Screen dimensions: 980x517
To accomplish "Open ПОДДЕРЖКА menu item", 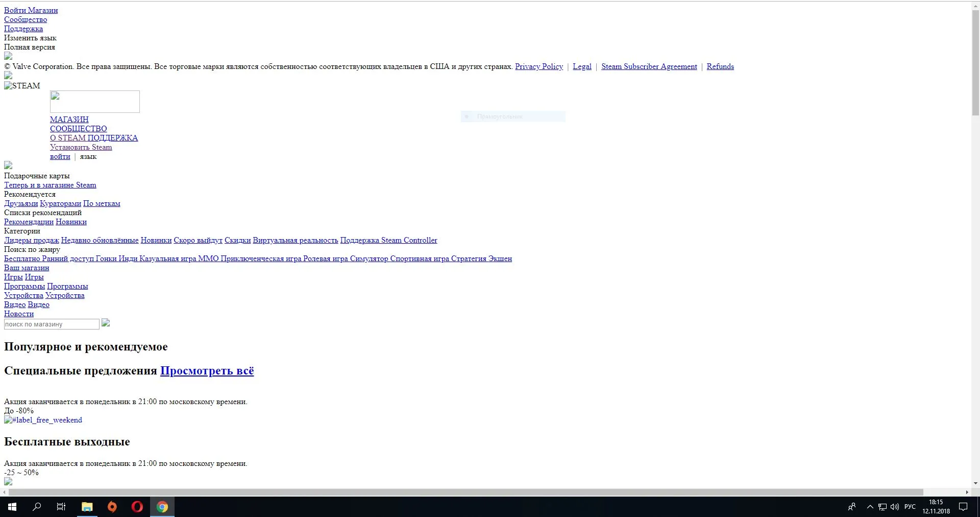I will tap(113, 138).
